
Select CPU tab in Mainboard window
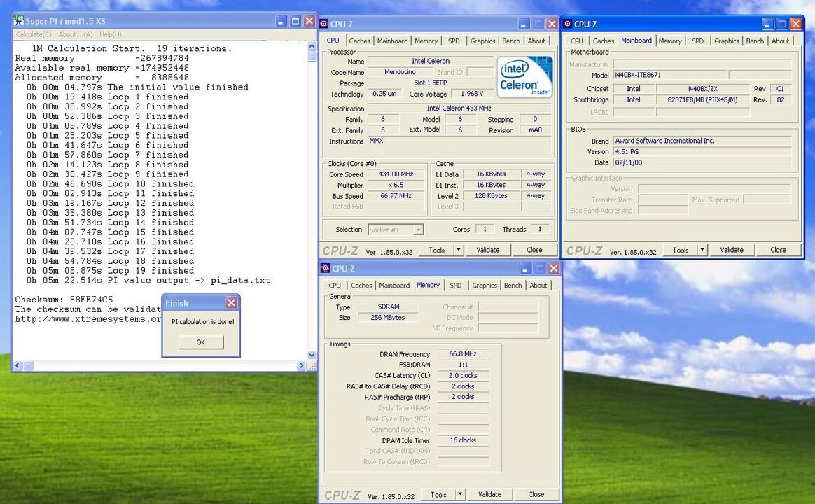click(x=577, y=41)
